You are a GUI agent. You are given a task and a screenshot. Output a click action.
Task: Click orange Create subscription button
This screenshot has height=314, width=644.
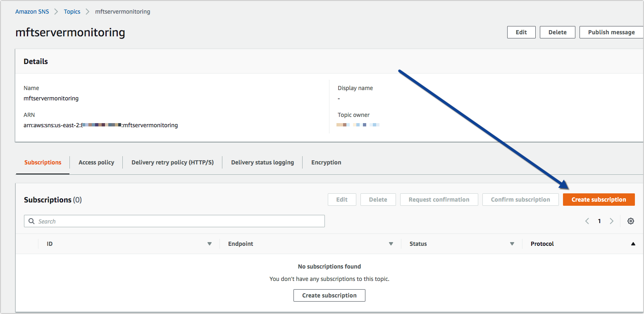click(599, 200)
